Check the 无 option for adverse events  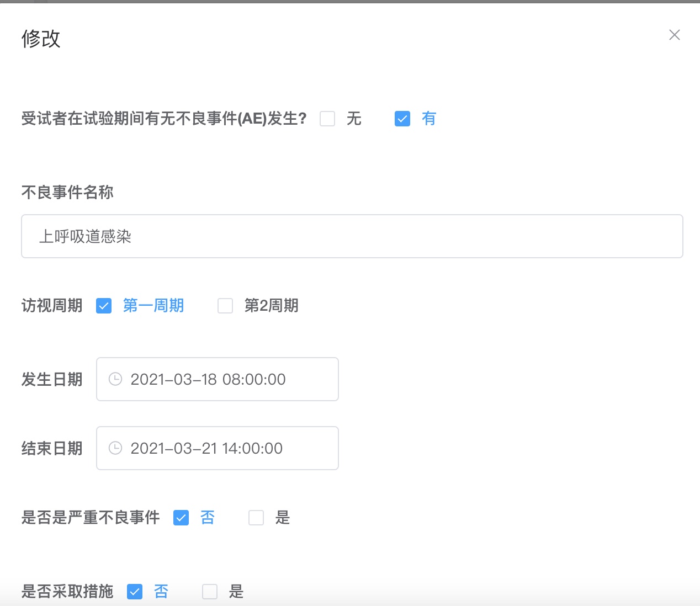tap(327, 119)
